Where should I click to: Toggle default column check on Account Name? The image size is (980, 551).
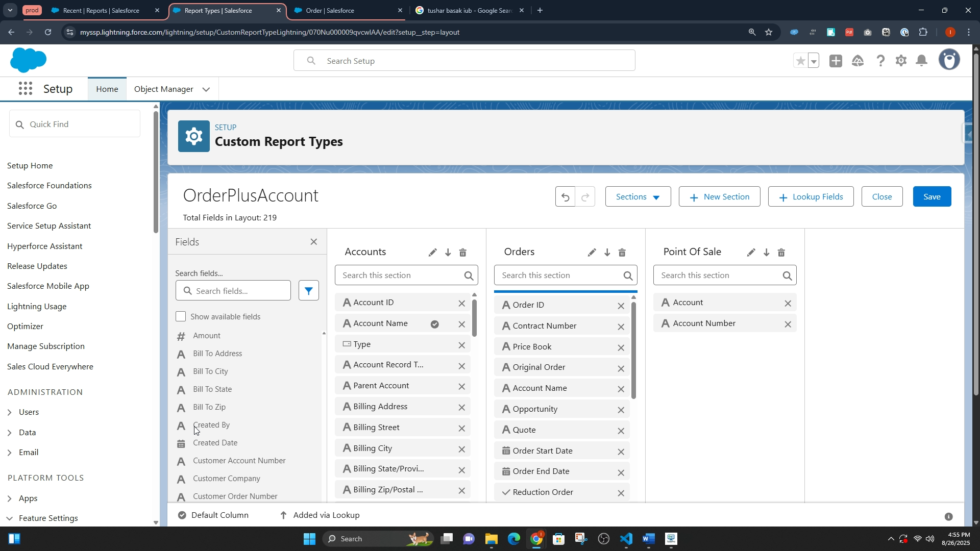tap(434, 324)
